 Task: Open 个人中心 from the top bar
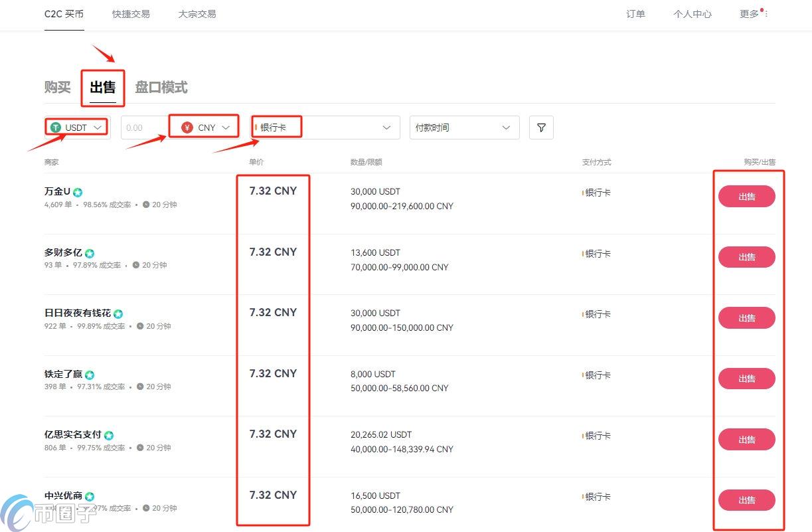(x=692, y=13)
